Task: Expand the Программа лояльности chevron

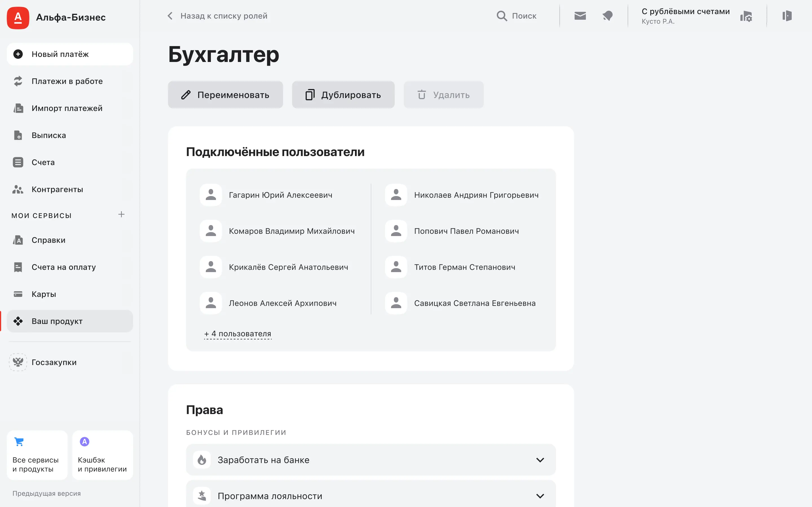Action: tap(540, 496)
